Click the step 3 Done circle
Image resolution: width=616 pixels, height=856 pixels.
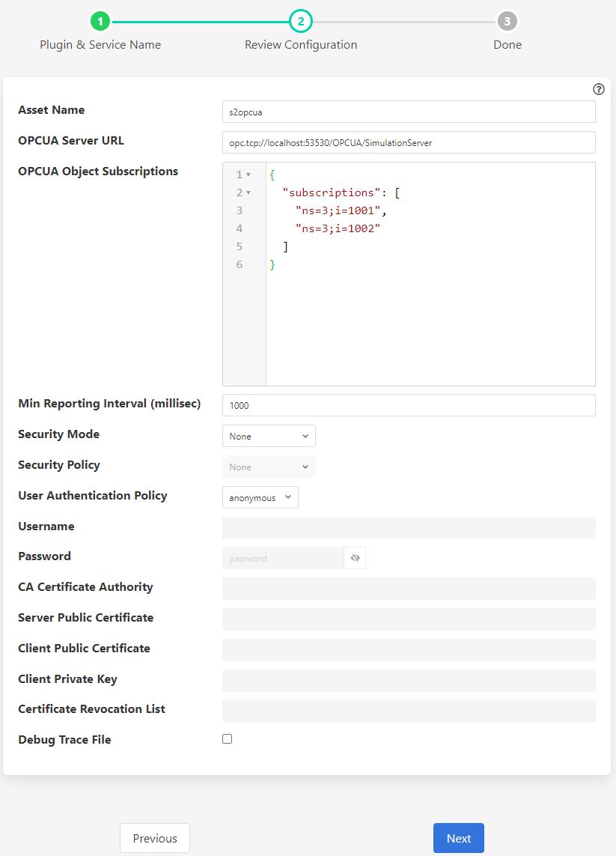(507, 21)
